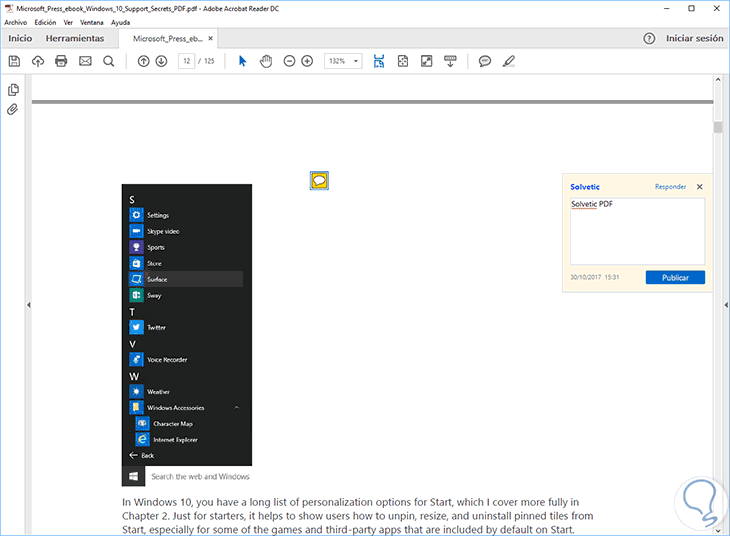The height and width of the screenshot is (536, 730).
Task: Open the Ventana menu
Action: click(x=92, y=22)
